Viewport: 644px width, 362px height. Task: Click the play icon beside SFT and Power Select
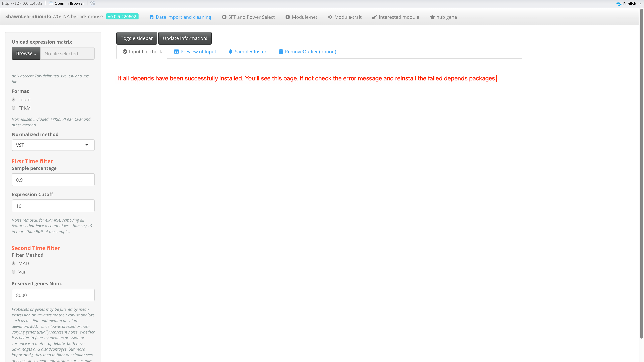[x=224, y=17]
